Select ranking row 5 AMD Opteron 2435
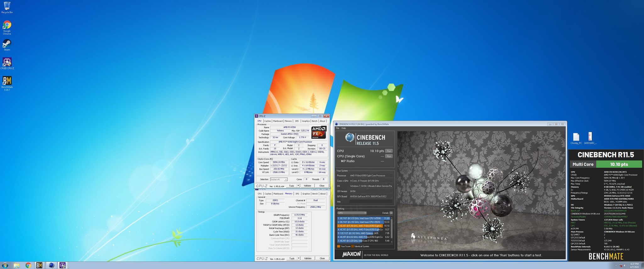644x269 pixels. [x=364, y=233]
